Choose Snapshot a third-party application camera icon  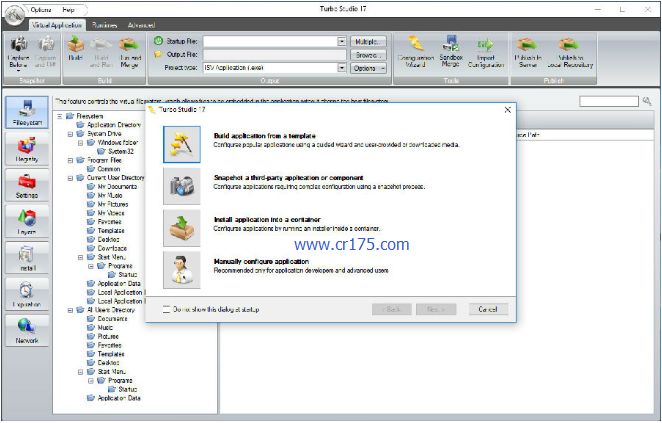(x=182, y=186)
